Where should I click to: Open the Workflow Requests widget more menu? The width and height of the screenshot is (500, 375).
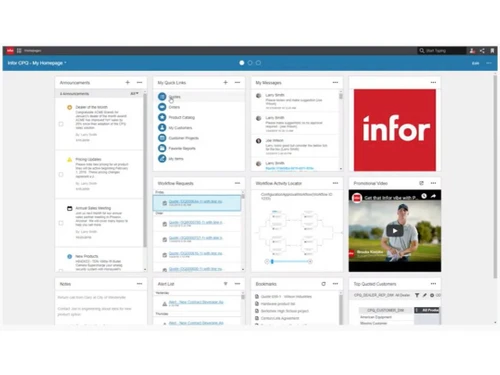[x=237, y=183]
